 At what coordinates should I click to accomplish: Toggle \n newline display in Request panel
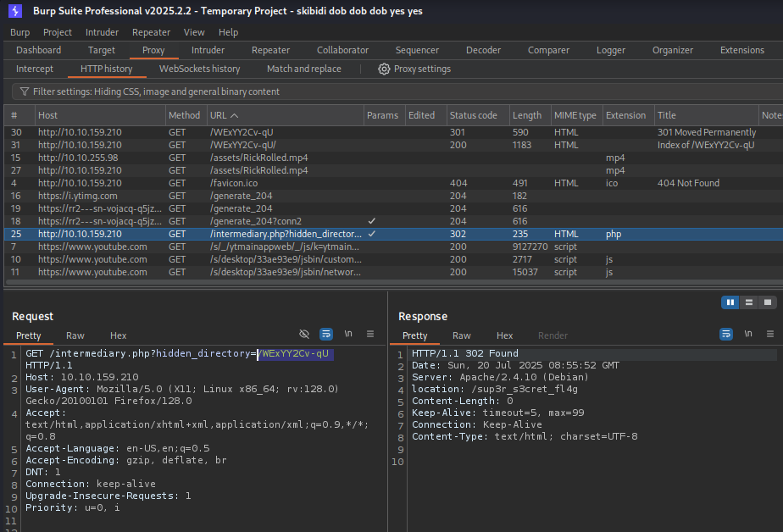tap(347, 335)
